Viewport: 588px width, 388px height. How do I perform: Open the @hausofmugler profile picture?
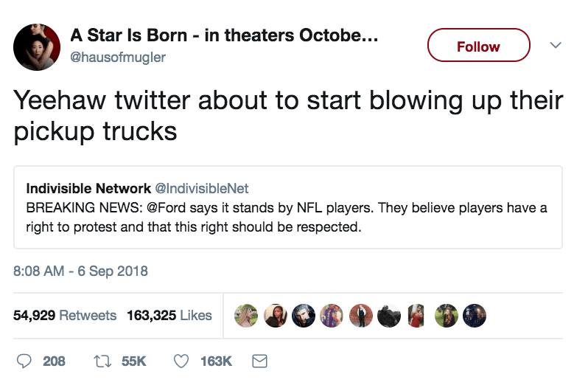coord(38,46)
